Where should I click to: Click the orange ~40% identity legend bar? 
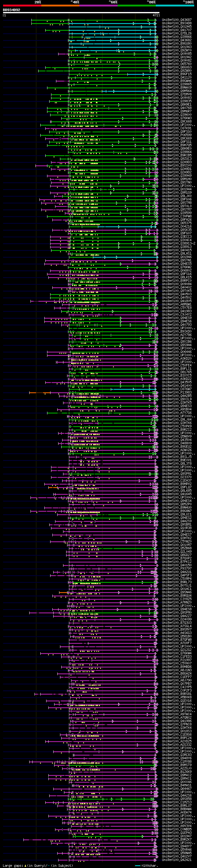(x=60, y=6)
